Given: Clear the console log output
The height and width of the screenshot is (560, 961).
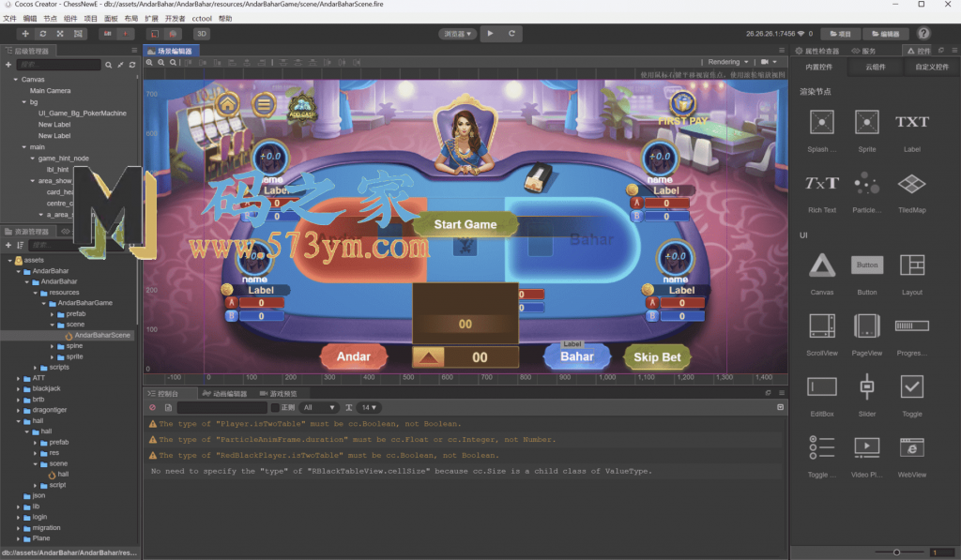Looking at the screenshot, I should pos(153,407).
